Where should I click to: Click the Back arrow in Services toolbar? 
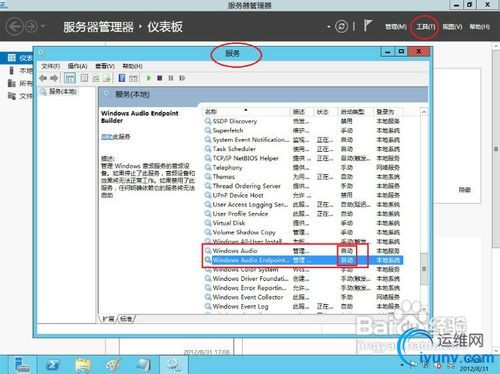click(43, 78)
